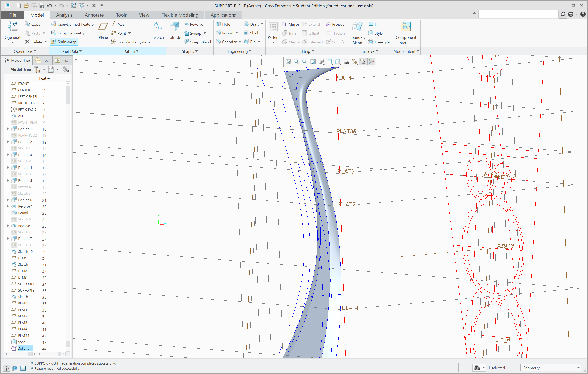
Task: Click the command search input field
Action: (x=518, y=14)
